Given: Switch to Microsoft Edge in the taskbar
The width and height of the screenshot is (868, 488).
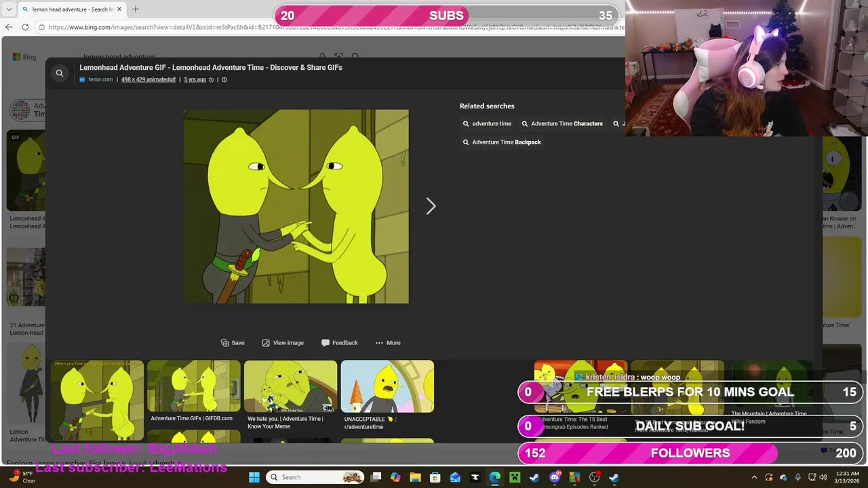Looking at the screenshot, I should [495, 477].
